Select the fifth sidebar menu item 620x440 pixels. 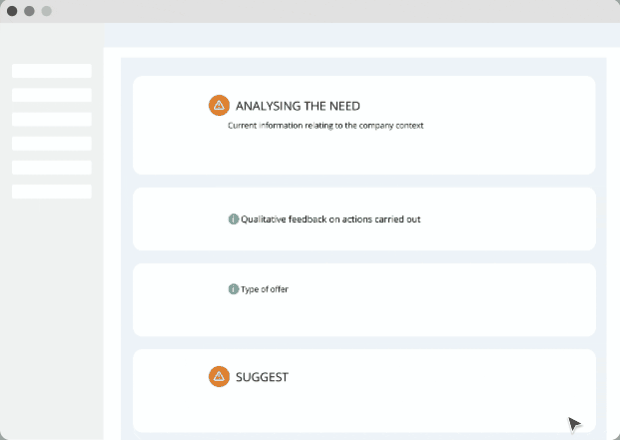tap(52, 167)
